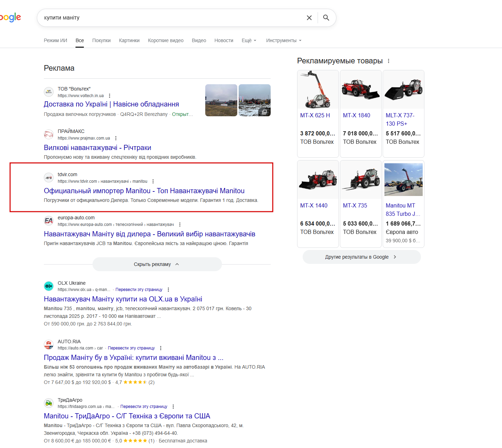Click the AUTO.RIA favicon

point(49,345)
